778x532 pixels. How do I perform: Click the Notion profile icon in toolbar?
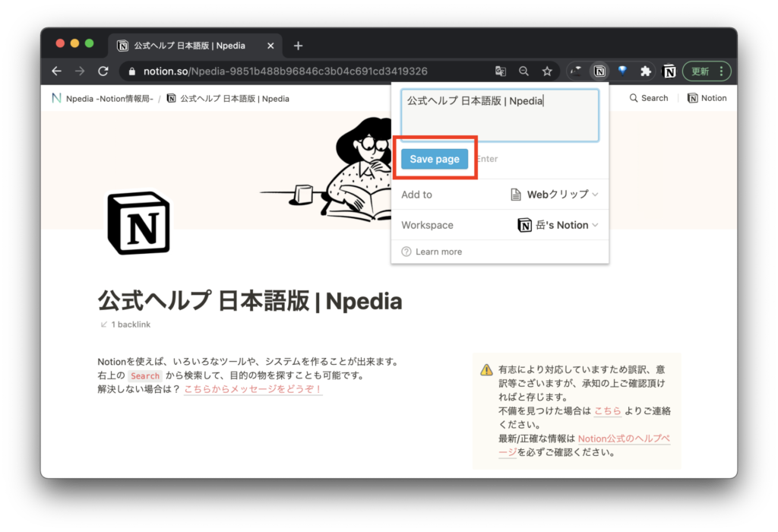click(669, 71)
